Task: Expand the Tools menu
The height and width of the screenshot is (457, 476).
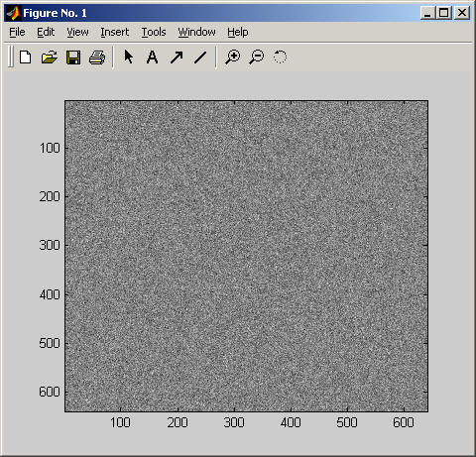Action: pyautogui.click(x=154, y=32)
